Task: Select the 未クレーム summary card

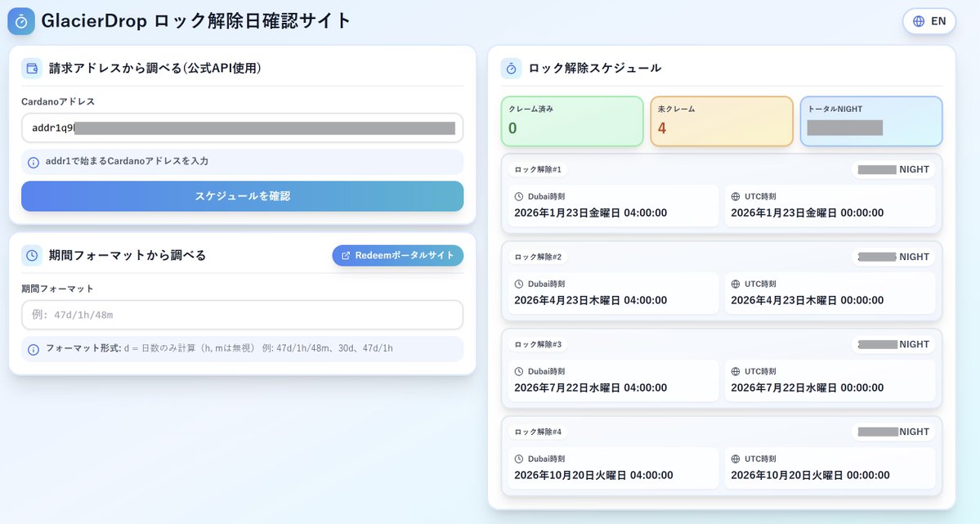Action: point(722,121)
